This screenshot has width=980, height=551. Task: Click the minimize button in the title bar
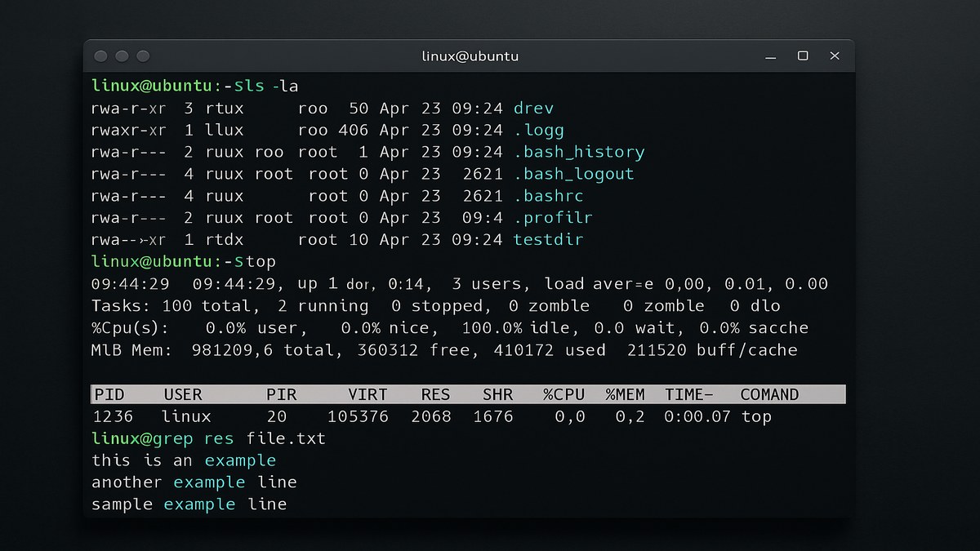click(769, 56)
